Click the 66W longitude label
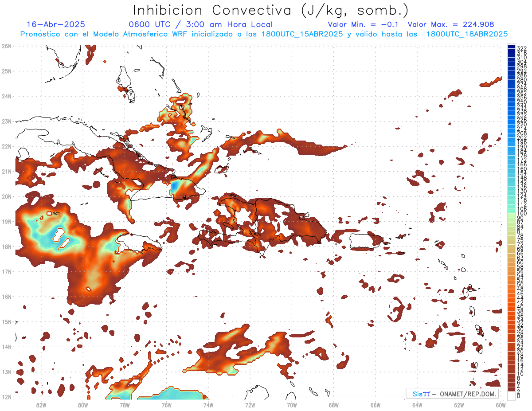 [x=375, y=405]
